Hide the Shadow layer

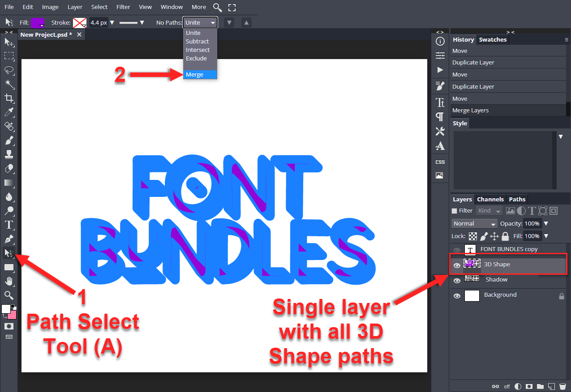457,281
